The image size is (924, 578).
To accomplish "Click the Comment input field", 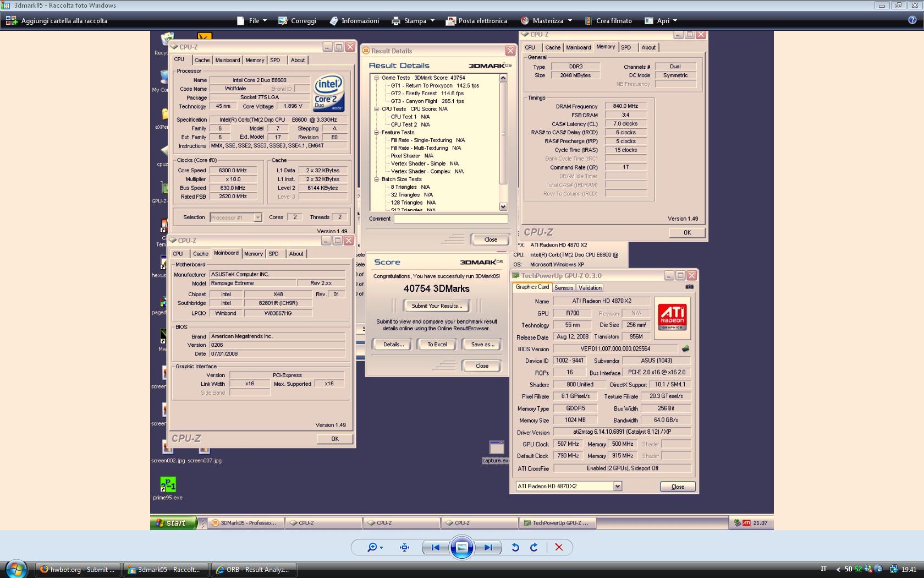I will tap(450, 219).
